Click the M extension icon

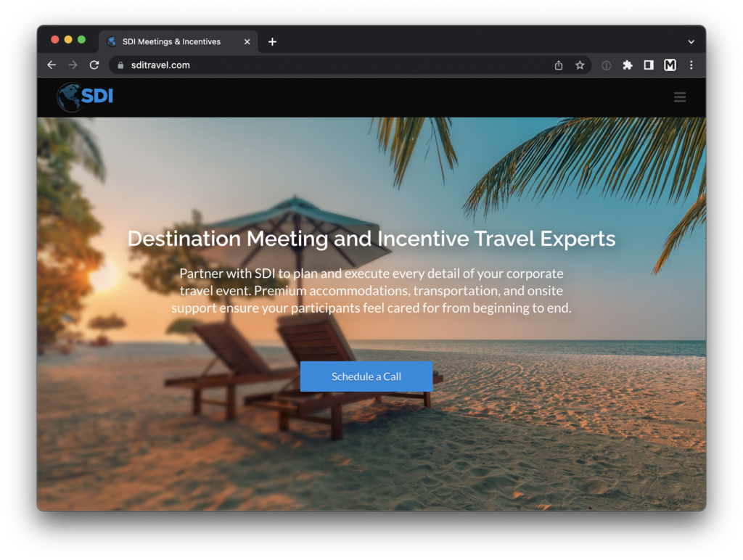point(669,65)
